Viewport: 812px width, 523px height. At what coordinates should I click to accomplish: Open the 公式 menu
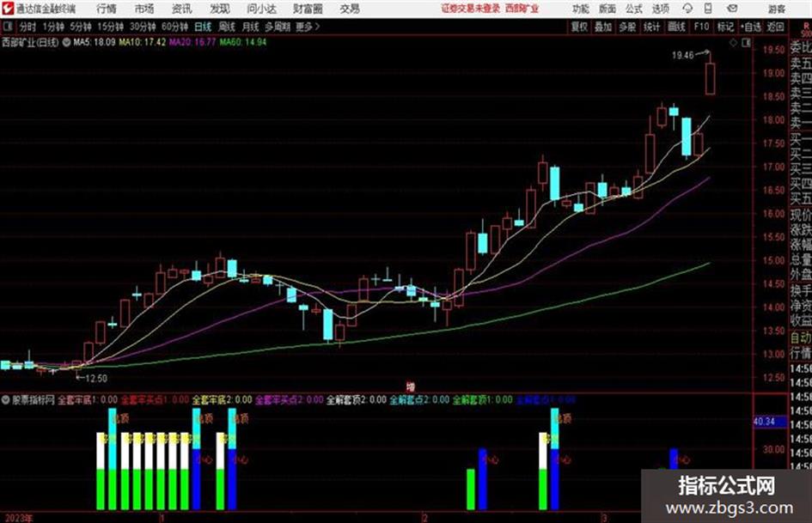(634, 9)
